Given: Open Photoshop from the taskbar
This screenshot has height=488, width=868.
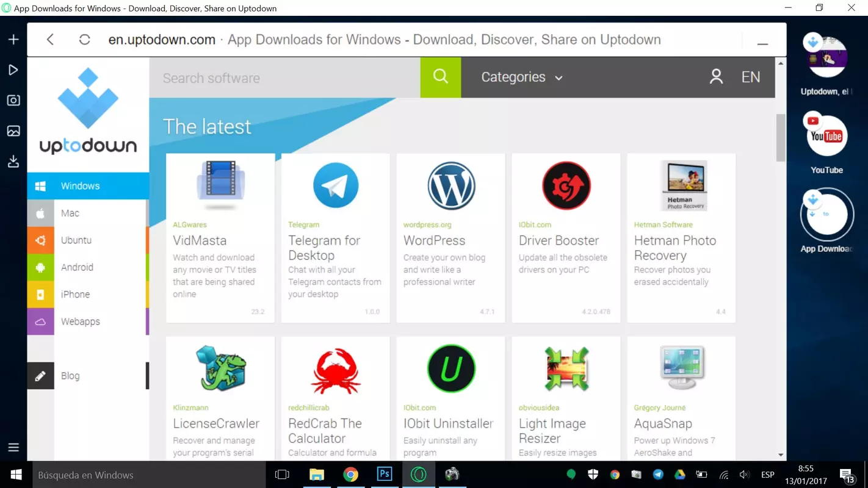Looking at the screenshot, I should [x=385, y=475].
